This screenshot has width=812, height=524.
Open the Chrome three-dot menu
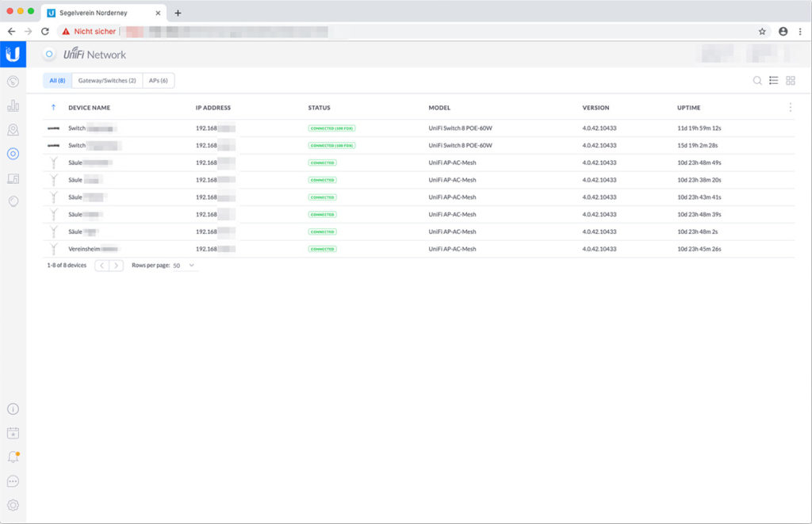[800, 32]
